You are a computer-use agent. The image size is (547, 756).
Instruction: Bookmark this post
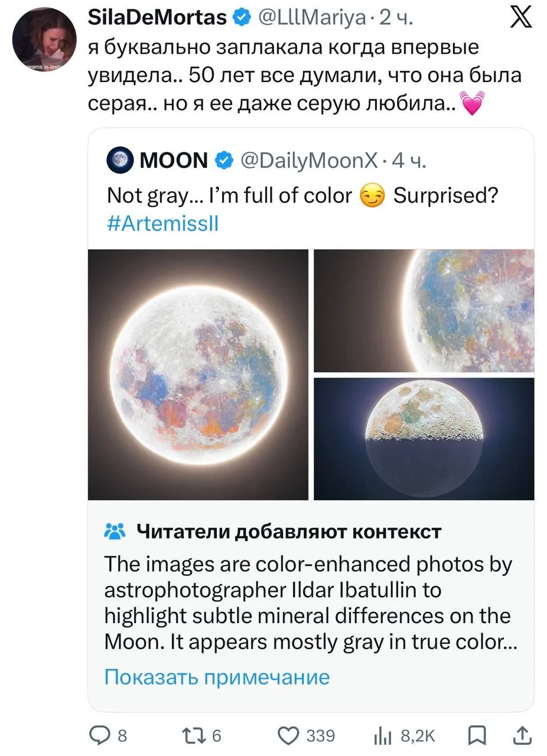point(476,735)
